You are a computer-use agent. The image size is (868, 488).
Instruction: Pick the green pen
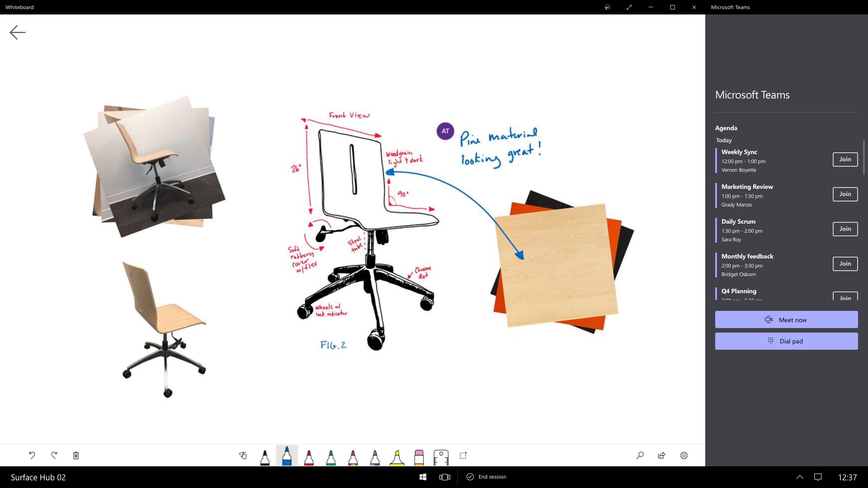331,456
